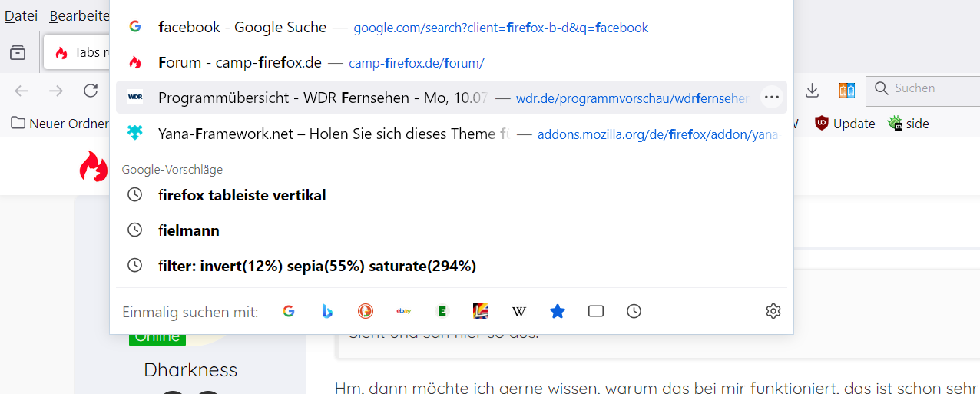
Task: Search once with DuckDuckGo engine icon
Action: (366, 311)
